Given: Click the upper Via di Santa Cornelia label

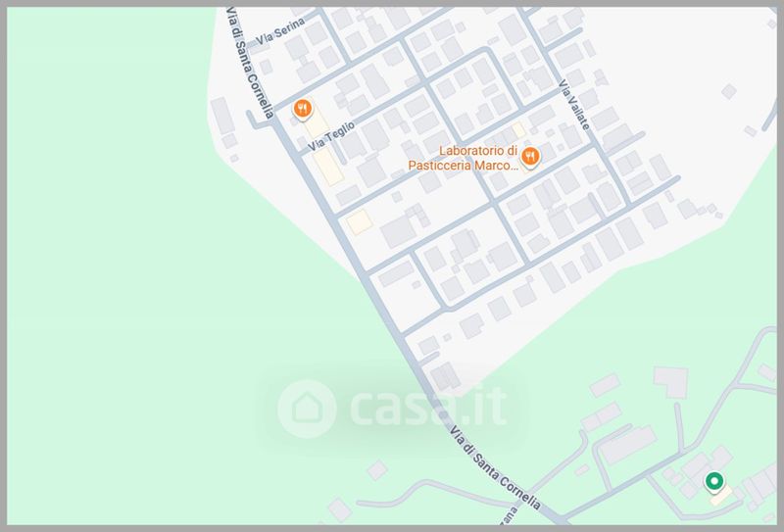Looking at the screenshot, I should (x=251, y=63).
